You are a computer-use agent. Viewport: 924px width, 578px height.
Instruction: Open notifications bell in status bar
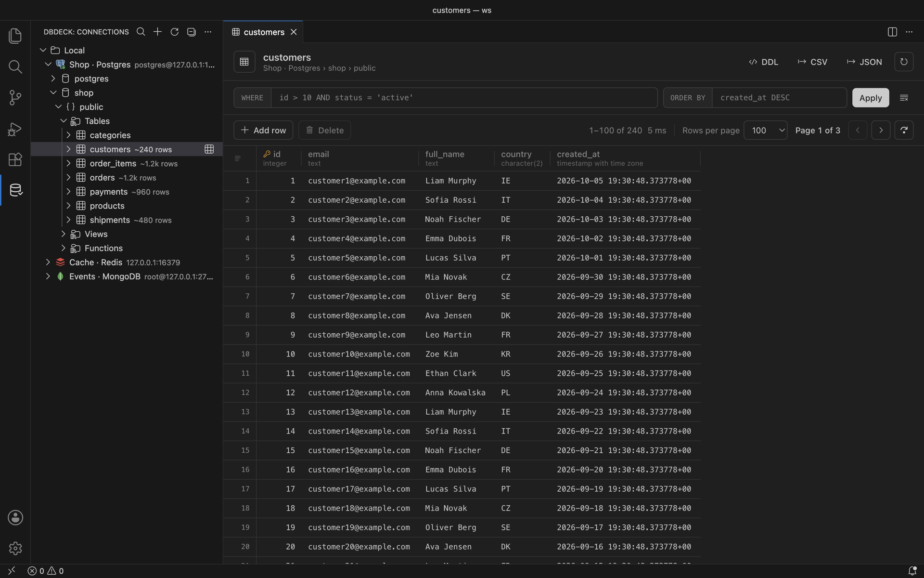click(x=912, y=571)
